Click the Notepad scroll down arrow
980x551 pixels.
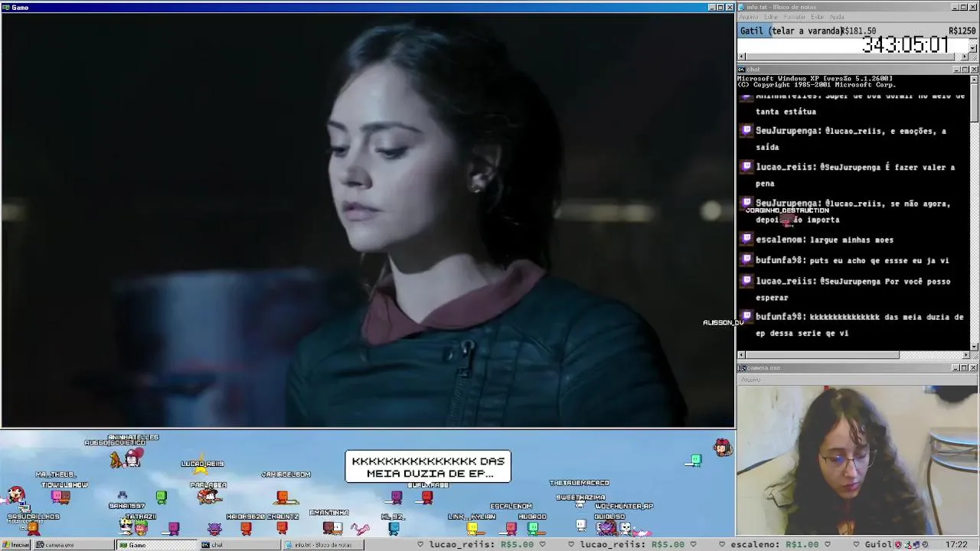tap(973, 48)
